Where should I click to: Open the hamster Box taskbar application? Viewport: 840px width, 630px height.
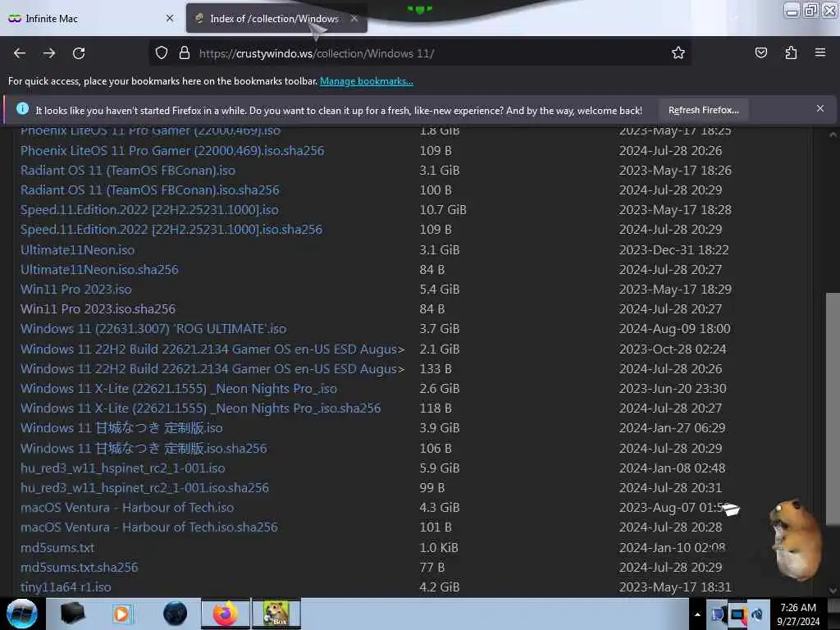tap(276, 614)
